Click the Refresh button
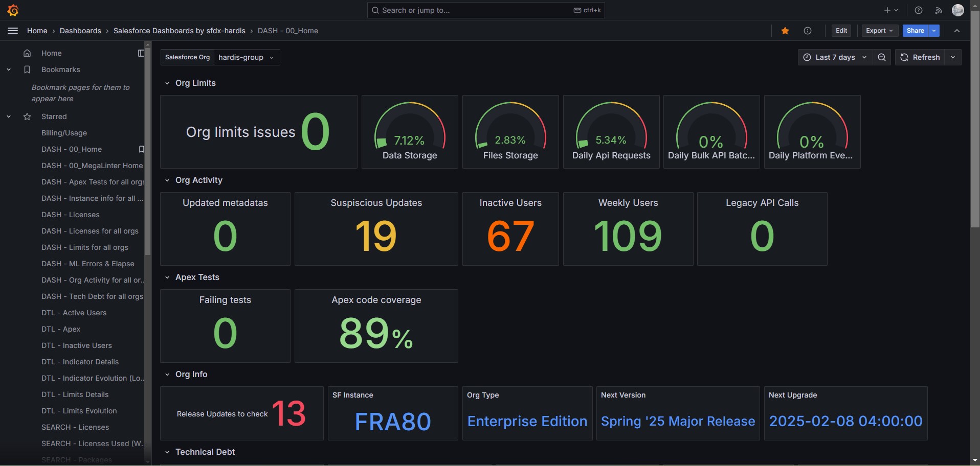 [x=920, y=57]
